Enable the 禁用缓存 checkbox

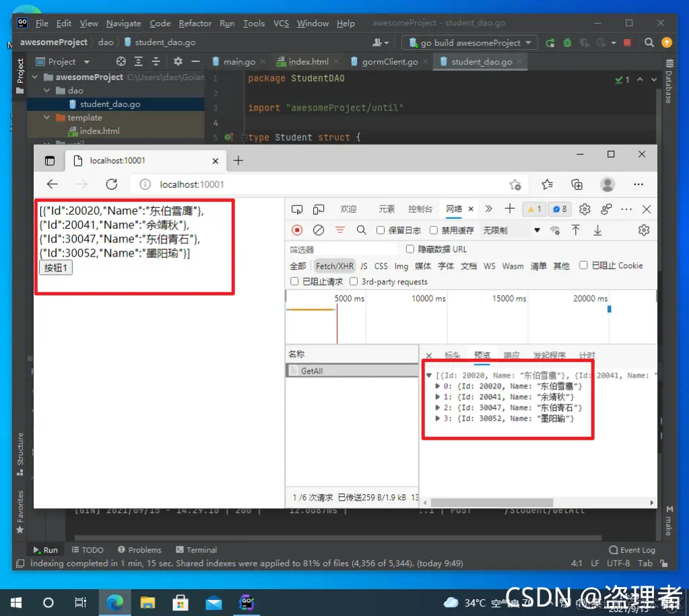[434, 230]
